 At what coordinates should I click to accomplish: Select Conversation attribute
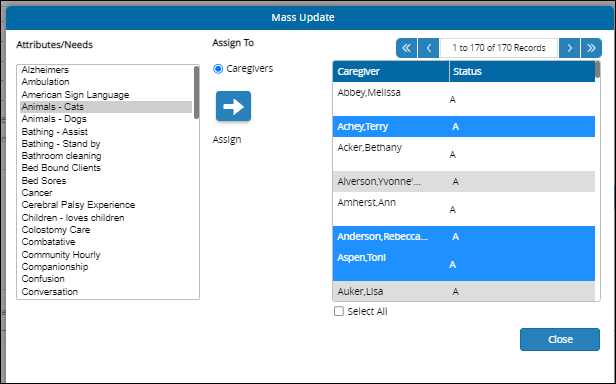pyautogui.click(x=106, y=292)
